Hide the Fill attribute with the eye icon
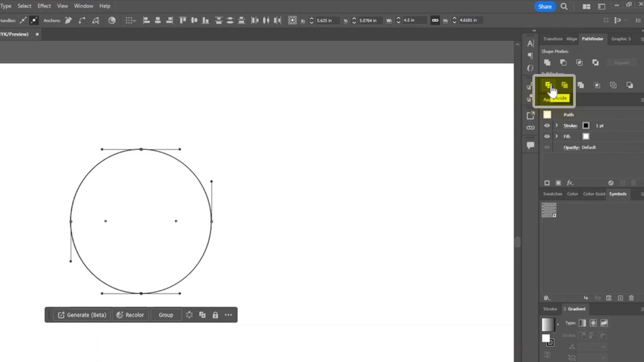Viewport: 644px width, 362px height. point(547,136)
